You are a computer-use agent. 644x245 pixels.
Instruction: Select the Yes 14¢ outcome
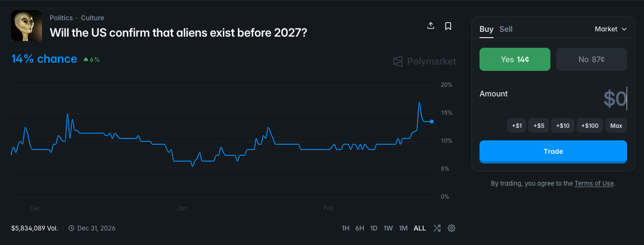pyautogui.click(x=515, y=59)
